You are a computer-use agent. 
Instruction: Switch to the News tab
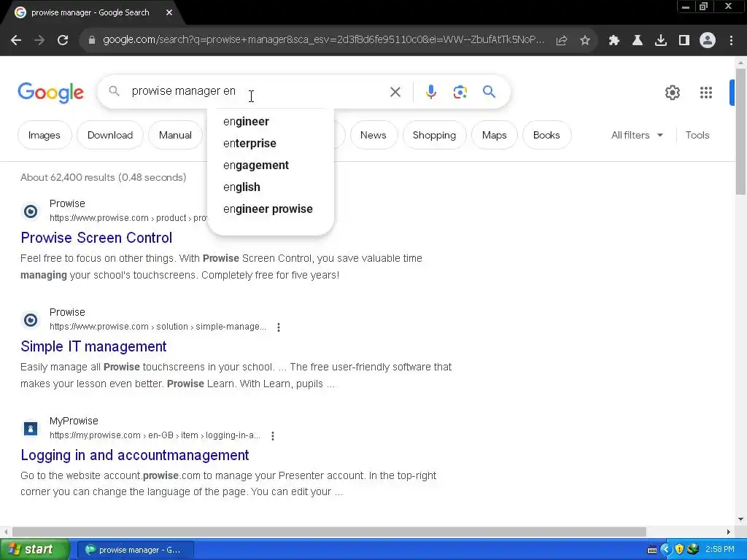pos(373,135)
